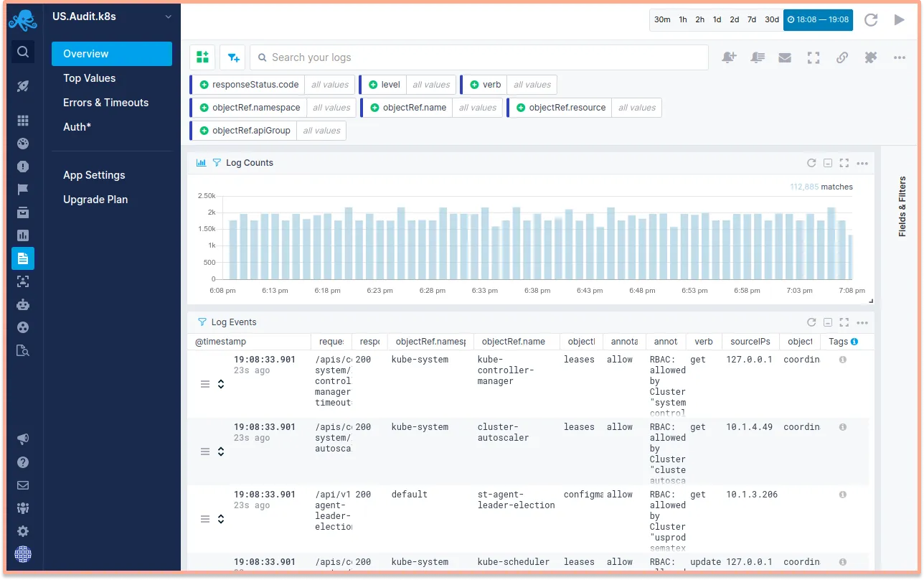
Task: Open the events flag icon in left rail
Action: tap(23, 190)
